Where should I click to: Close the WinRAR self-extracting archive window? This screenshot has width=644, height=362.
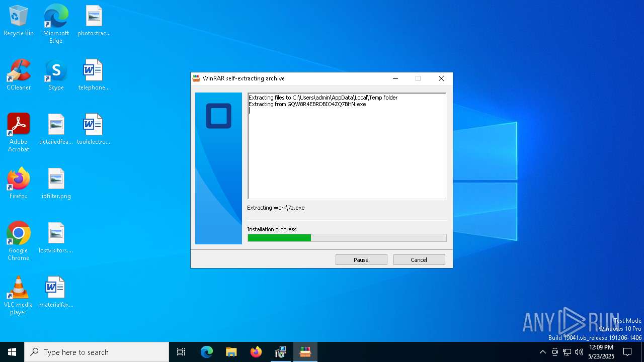[441, 78]
